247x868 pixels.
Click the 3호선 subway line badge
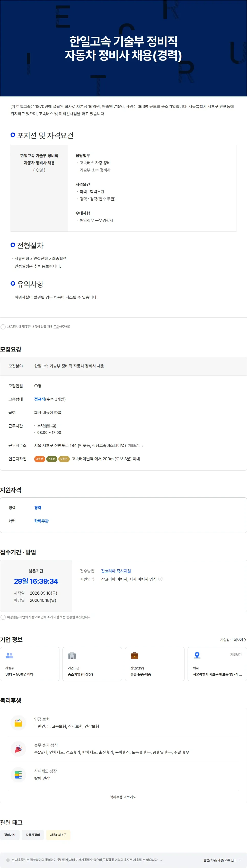39,459
